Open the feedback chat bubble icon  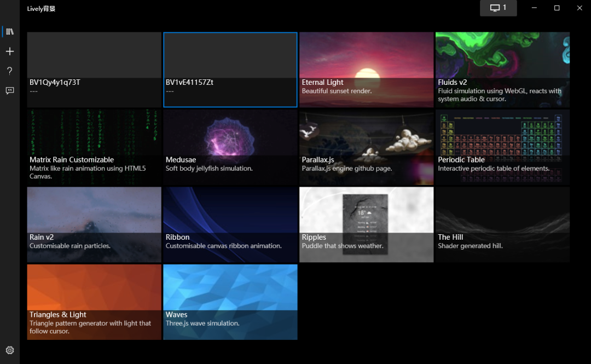[x=10, y=90]
